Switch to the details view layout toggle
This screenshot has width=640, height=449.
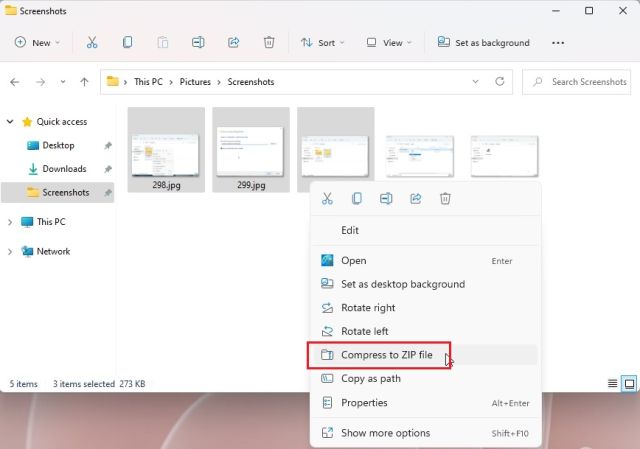(612, 383)
